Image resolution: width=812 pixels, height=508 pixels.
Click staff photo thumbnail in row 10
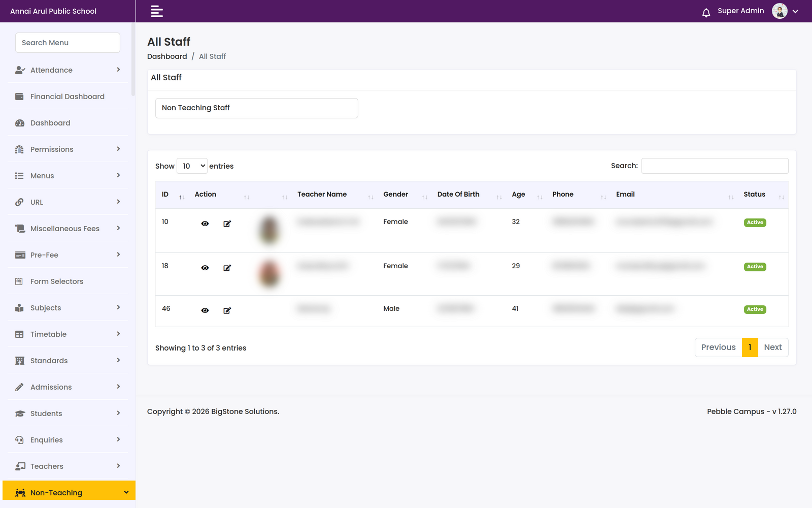pos(269,230)
